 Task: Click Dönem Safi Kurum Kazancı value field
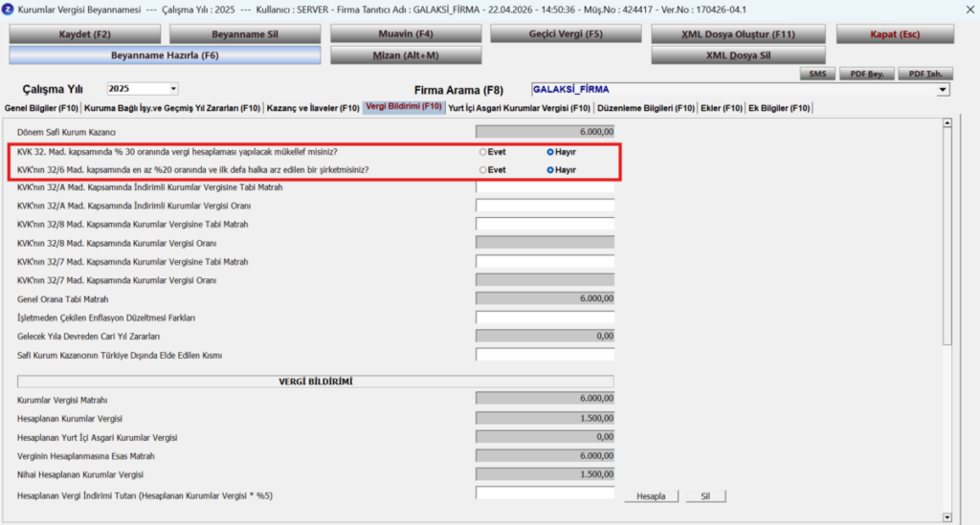pyautogui.click(x=545, y=132)
